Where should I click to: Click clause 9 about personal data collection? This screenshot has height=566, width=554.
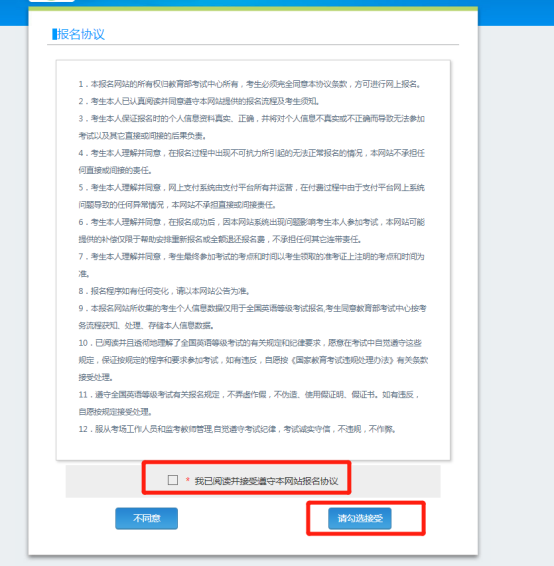click(x=252, y=317)
